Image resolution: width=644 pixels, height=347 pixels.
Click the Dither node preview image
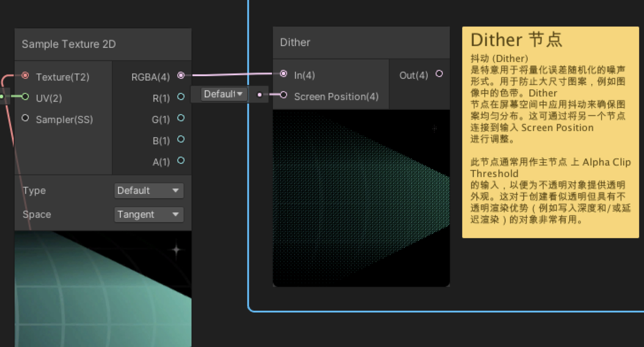coord(361,197)
